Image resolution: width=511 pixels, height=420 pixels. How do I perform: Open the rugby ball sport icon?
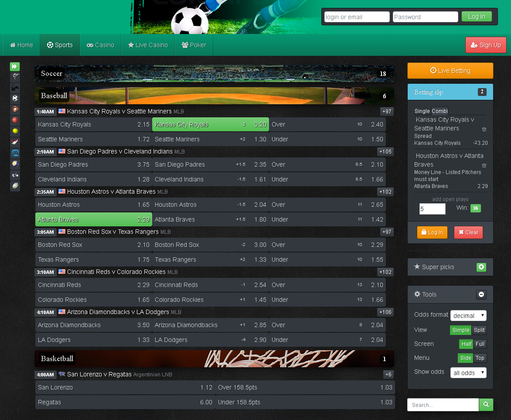(x=15, y=186)
